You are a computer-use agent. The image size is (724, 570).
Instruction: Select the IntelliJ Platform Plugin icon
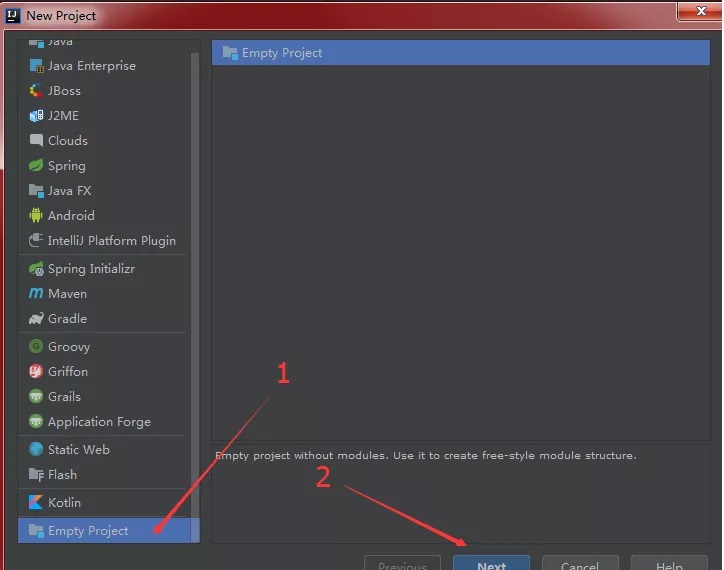tap(36, 240)
